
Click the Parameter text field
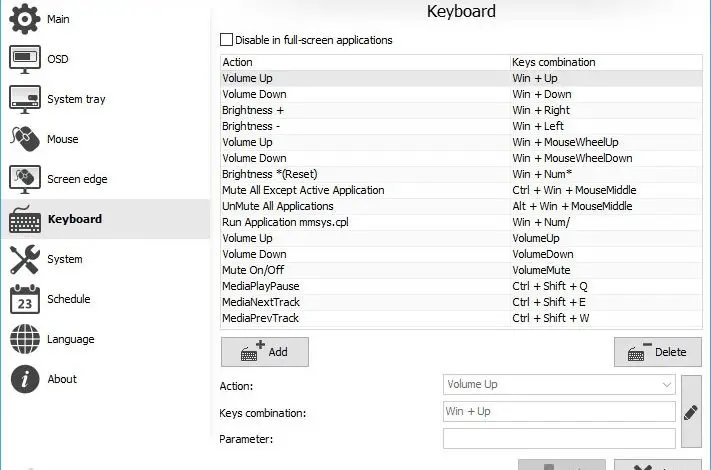pyautogui.click(x=559, y=438)
